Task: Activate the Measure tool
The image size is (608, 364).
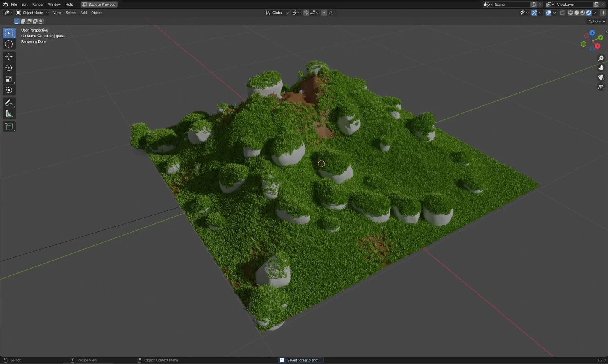Action: point(9,114)
